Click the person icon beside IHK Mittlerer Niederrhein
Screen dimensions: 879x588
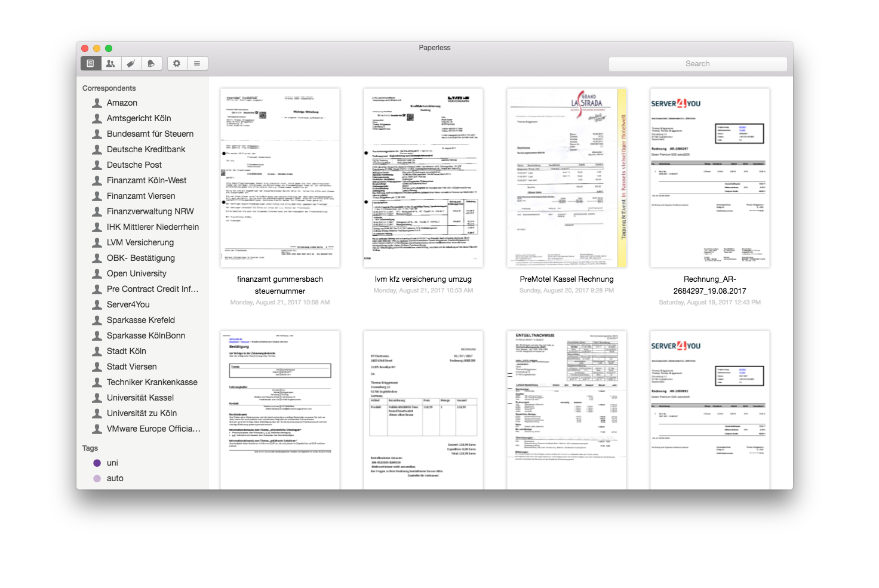pos(97,227)
